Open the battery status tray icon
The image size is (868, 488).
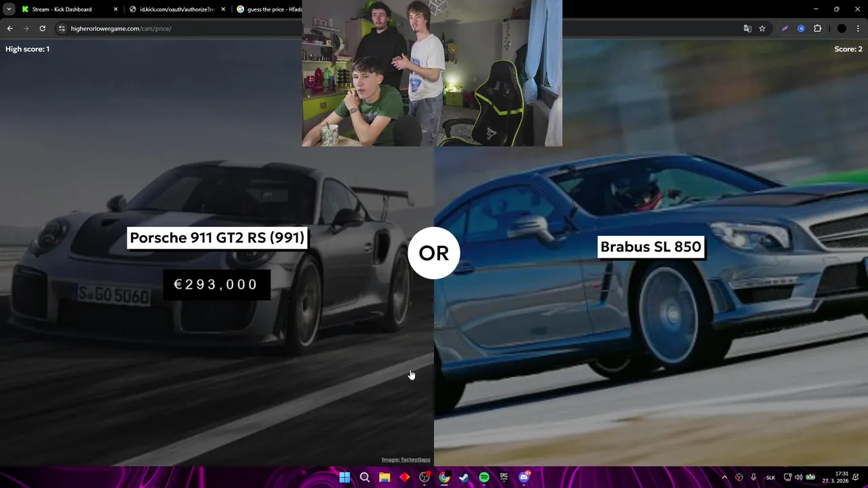[810, 477]
